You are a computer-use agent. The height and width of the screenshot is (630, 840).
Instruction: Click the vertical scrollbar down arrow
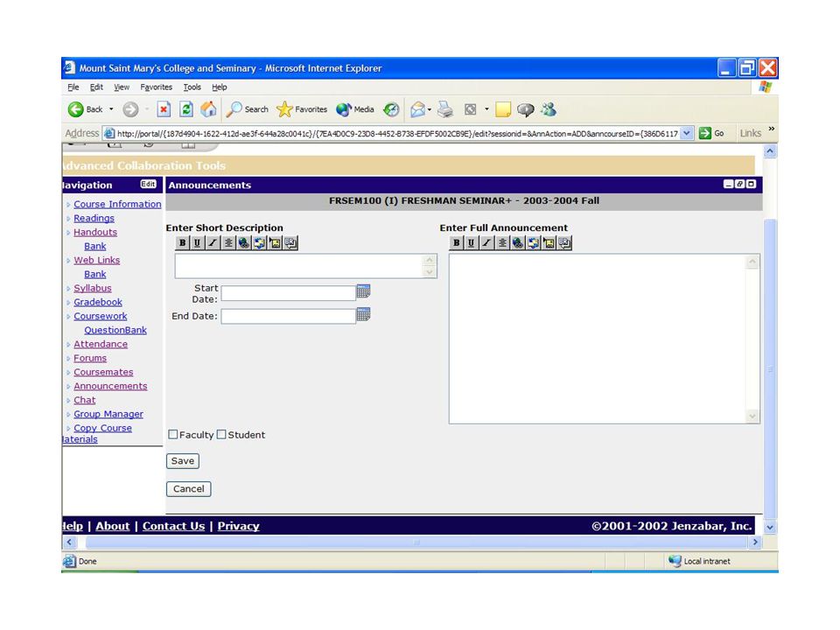point(770,527)
